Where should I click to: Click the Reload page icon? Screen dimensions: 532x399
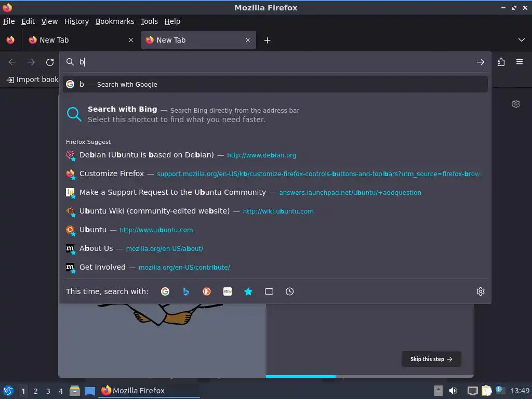(x=50, y=62)
